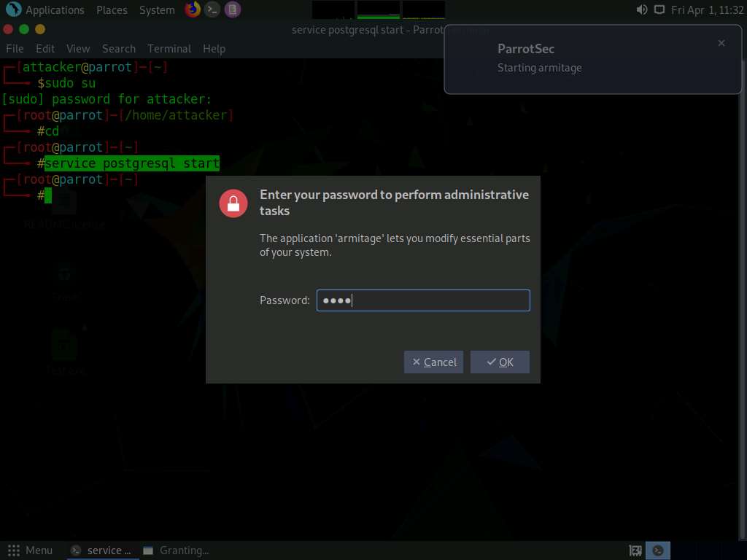Open the Search menu in the terminal
Viewport: 747px width, 560px height.
pyautogui.click(x=119, y=48)
